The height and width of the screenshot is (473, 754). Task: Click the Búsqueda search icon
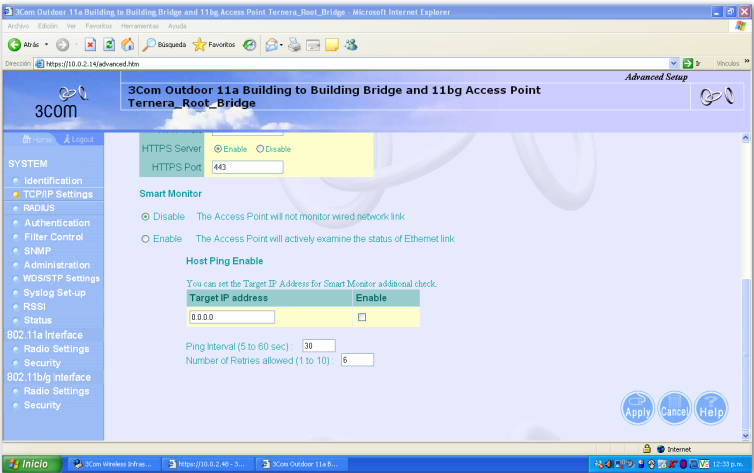coord(158,44)
